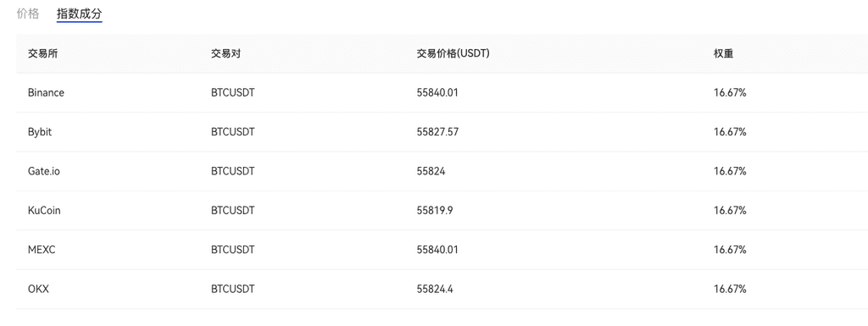Switch to the 价格 tab
Viewport: 868px width, 326px height.
point(28,14)
